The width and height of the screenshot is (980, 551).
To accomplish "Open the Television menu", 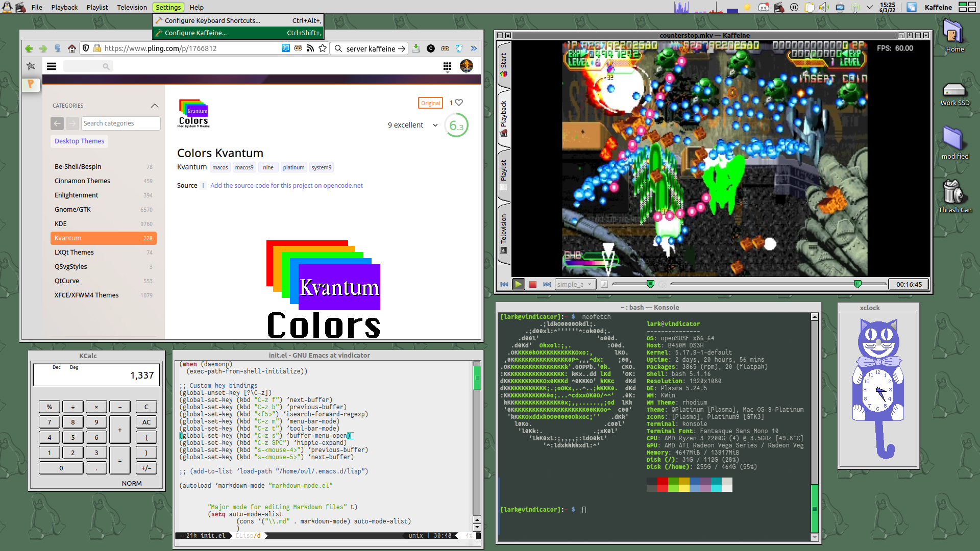I will (132, 7).
